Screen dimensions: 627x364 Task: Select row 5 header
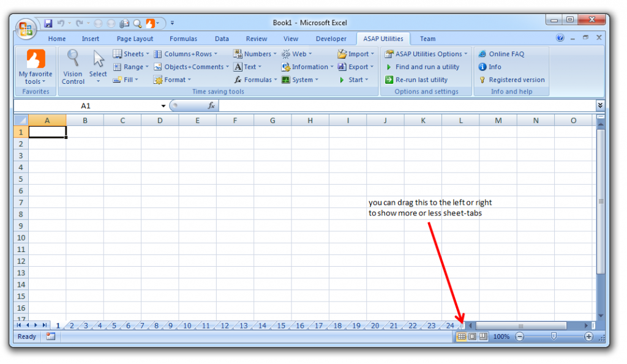21,179
